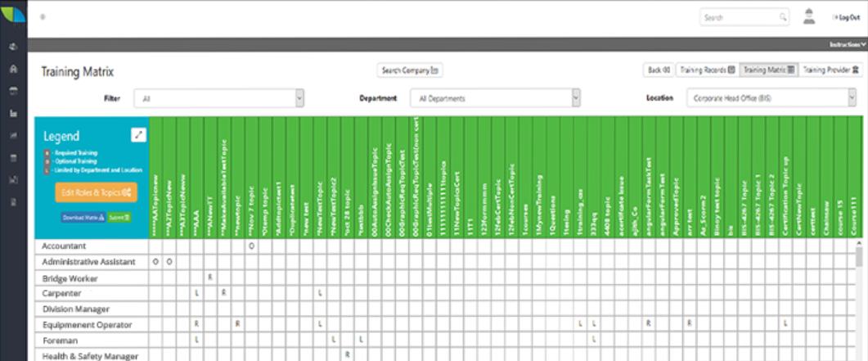Click the Nov 7 topic column header

pyautogui.click(x=251, y=177)
